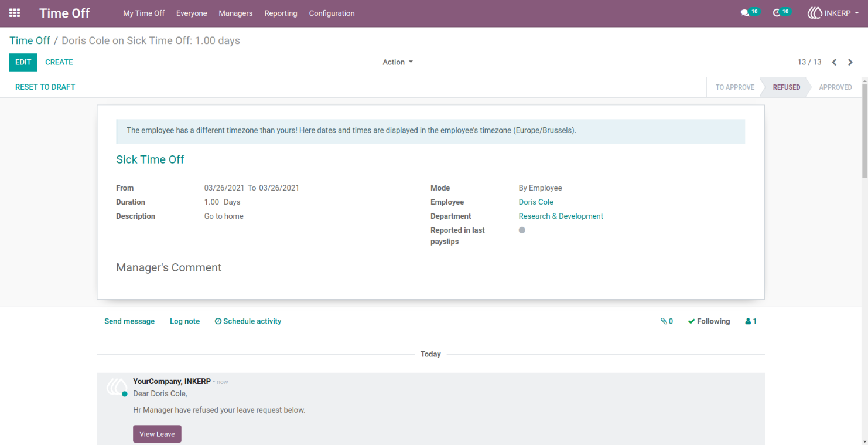Open the Everyone menu
The height and width of the screenshot is (445, 868).
192,13
